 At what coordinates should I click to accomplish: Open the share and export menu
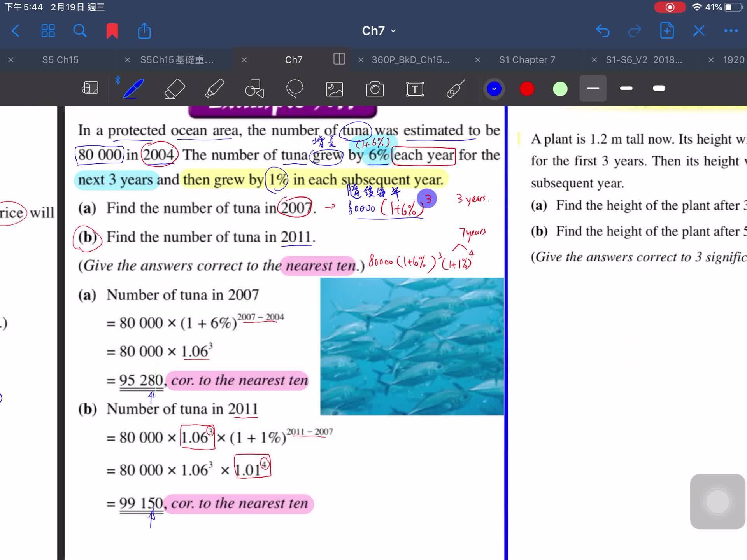pos(144,30)
